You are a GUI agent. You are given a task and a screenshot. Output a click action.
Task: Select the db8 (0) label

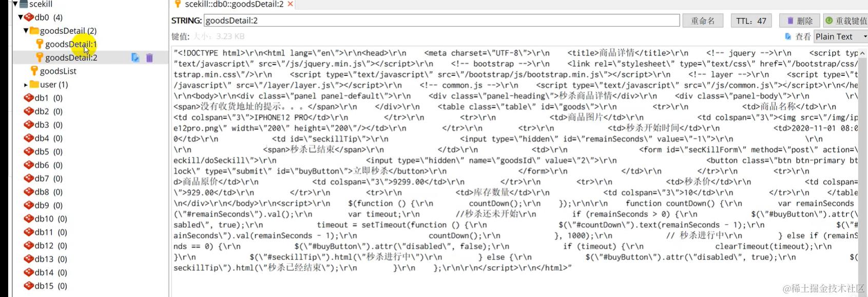click(48, 192)
